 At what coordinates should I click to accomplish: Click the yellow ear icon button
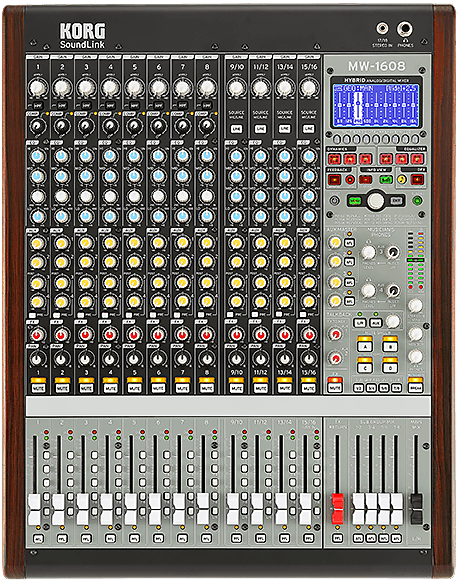click(x=402, y=180)
